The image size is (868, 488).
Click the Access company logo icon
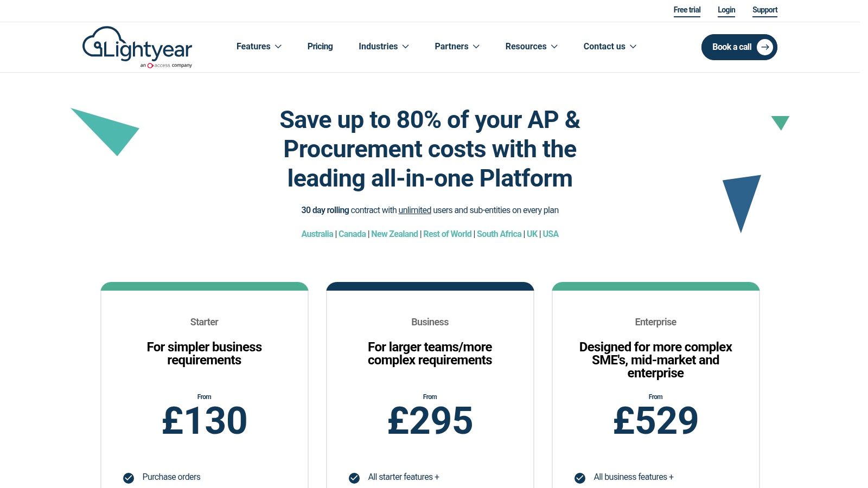[151, 65]
